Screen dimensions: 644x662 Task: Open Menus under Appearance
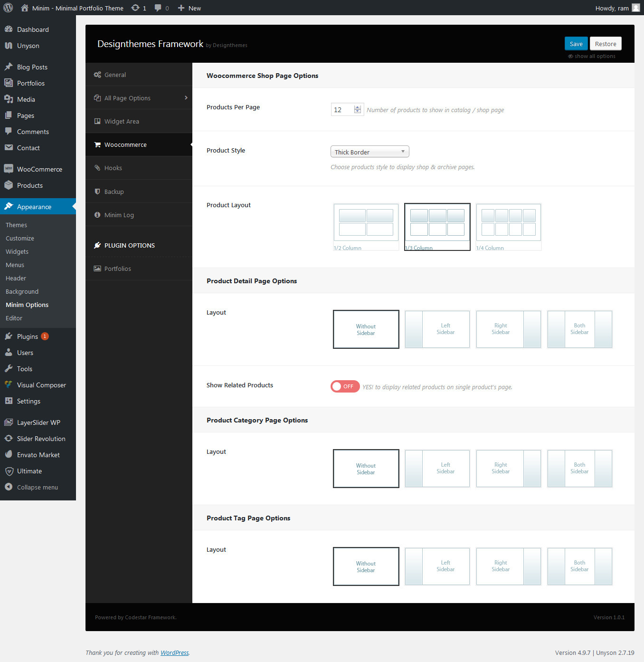click(15, 265)
